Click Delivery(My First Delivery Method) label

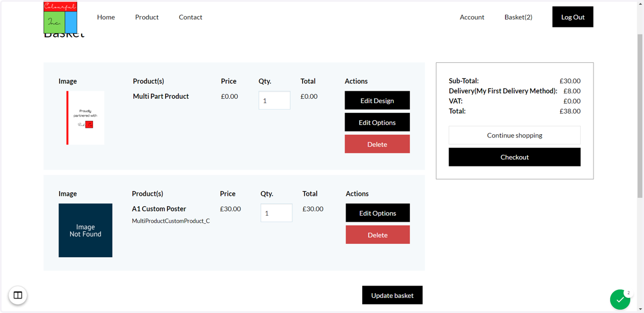coord(503,91)
